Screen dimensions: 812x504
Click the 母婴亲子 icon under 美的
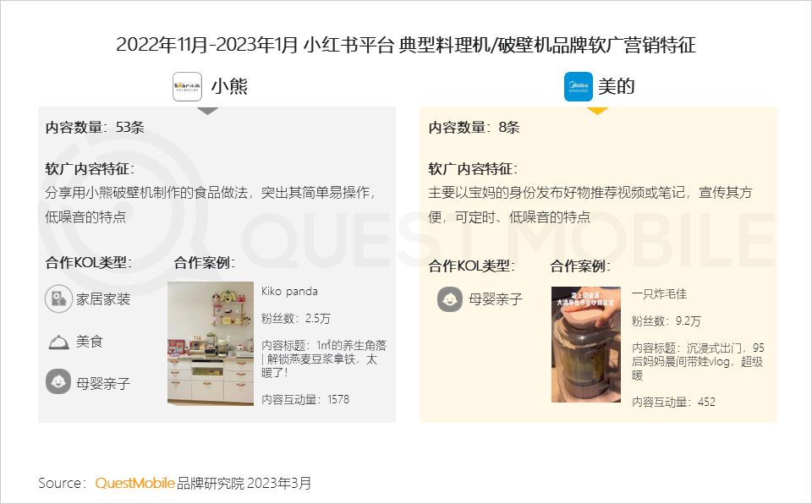[449, 299]
